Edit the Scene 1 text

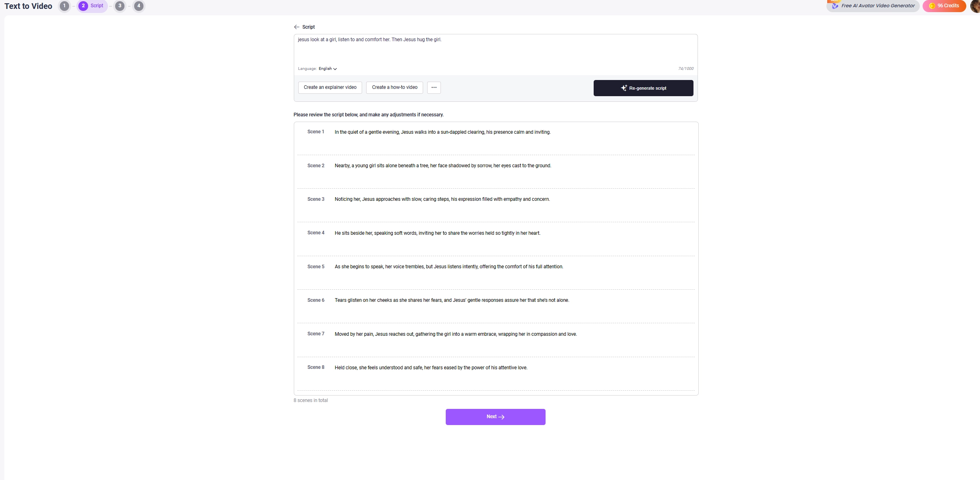point(443,132)
